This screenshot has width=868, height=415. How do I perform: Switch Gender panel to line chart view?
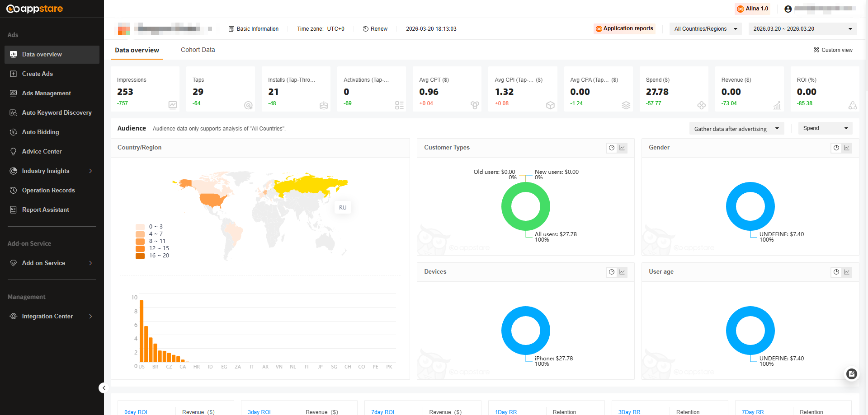[x=847, y=148]
